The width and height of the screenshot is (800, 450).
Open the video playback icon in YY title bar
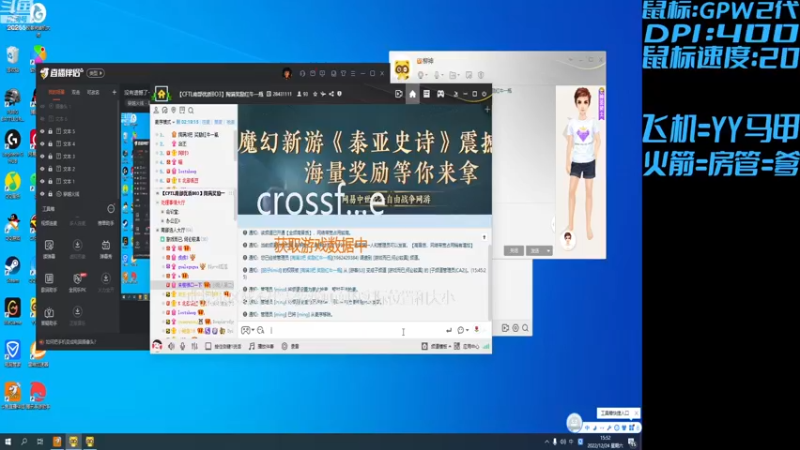point(398,94)
